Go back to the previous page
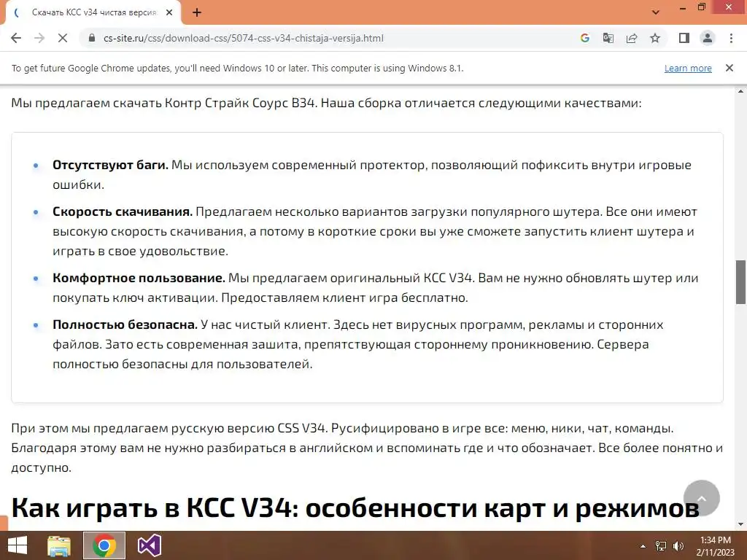 click(x=16, y=38)
